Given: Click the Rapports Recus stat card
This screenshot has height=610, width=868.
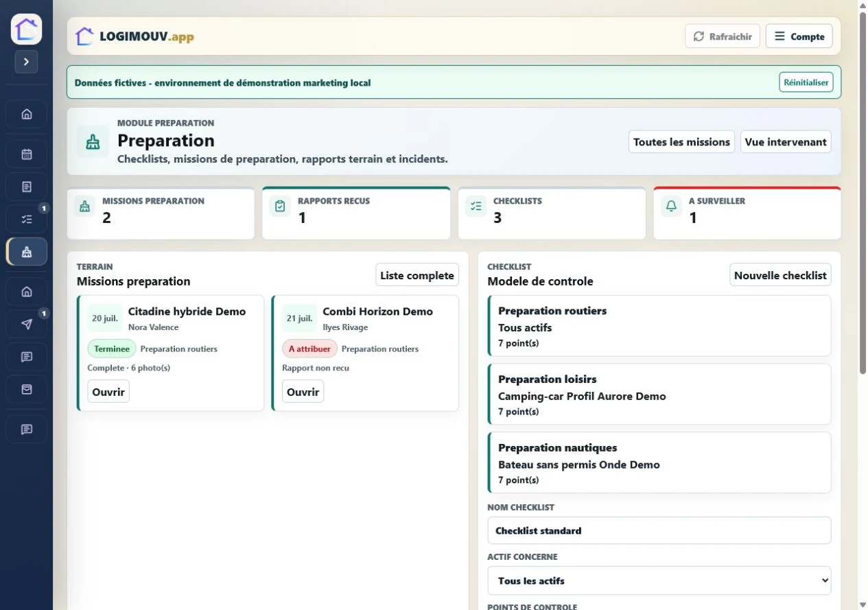Looking at the screenshot, I should (356, 213).
